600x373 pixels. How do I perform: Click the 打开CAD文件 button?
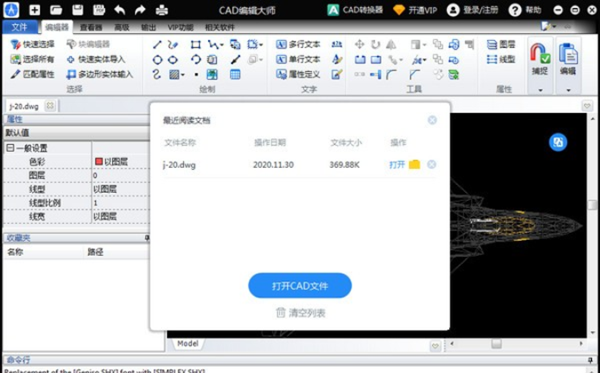click(300, 285)
